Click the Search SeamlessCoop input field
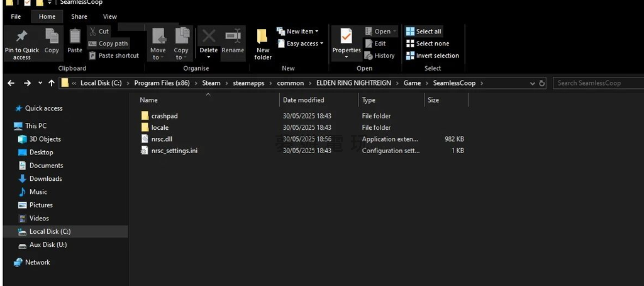644x286 pixels. tap(597, 83)
